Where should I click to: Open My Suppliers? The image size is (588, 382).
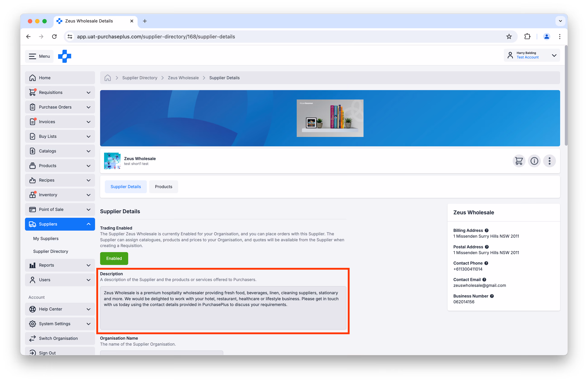(x=46, y=238)
